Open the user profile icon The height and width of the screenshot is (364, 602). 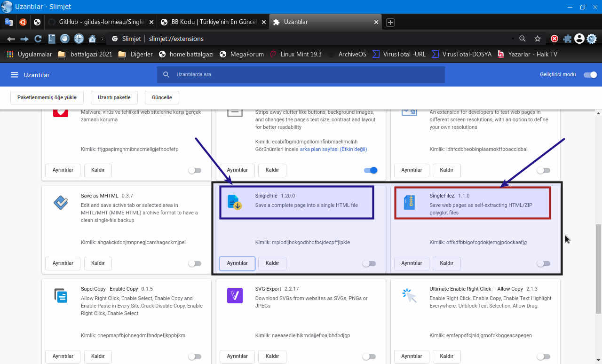tap(579, 39)
